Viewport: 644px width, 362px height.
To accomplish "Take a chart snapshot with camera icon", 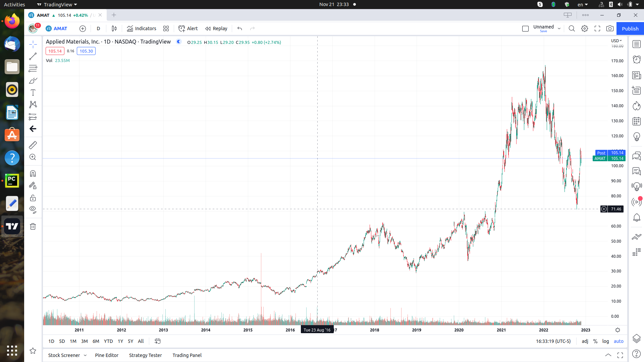I will click(x=610, y=28).
